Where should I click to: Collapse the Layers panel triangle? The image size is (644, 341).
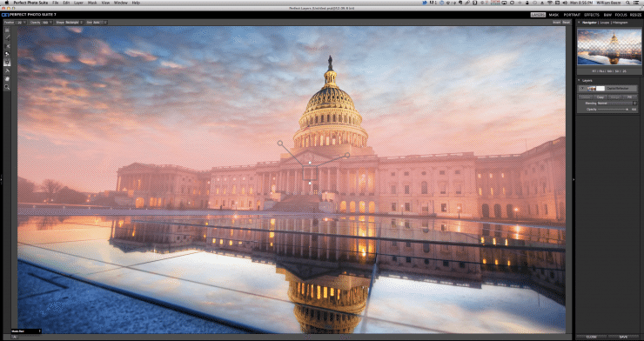(579, 80)
